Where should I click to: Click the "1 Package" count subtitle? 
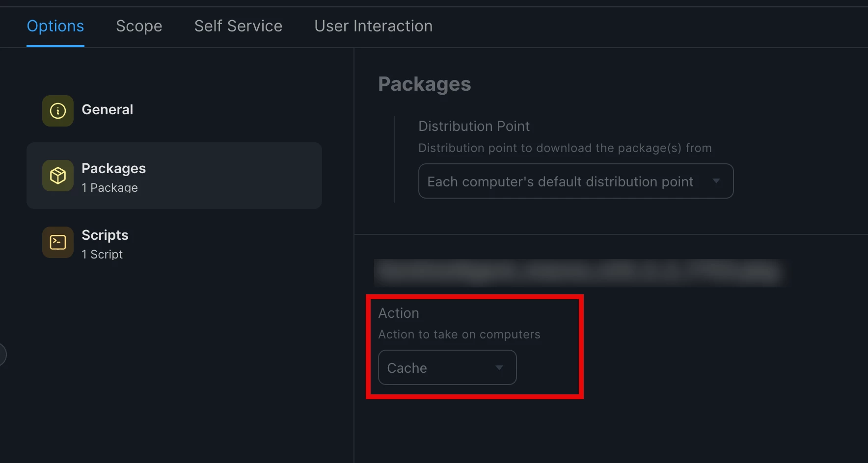109,188
